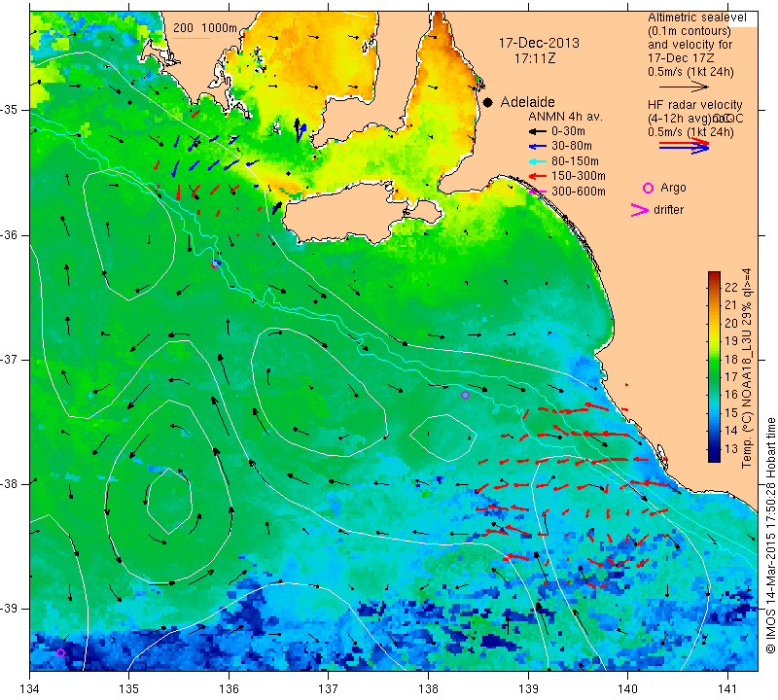Click the cyan 80-150m legend arrow
The width and height of the screenshot is (778, 700).
[537, 161]
